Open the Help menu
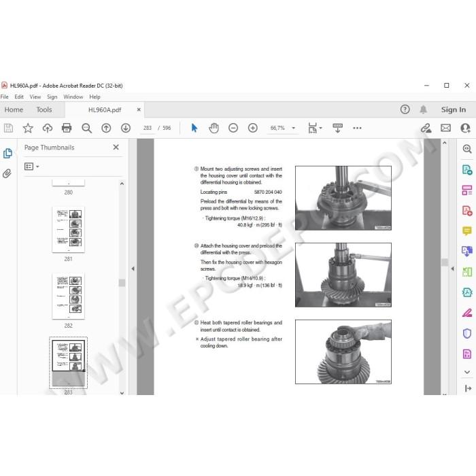This screenshot has height=476, width=476. [x=95, y=97]
